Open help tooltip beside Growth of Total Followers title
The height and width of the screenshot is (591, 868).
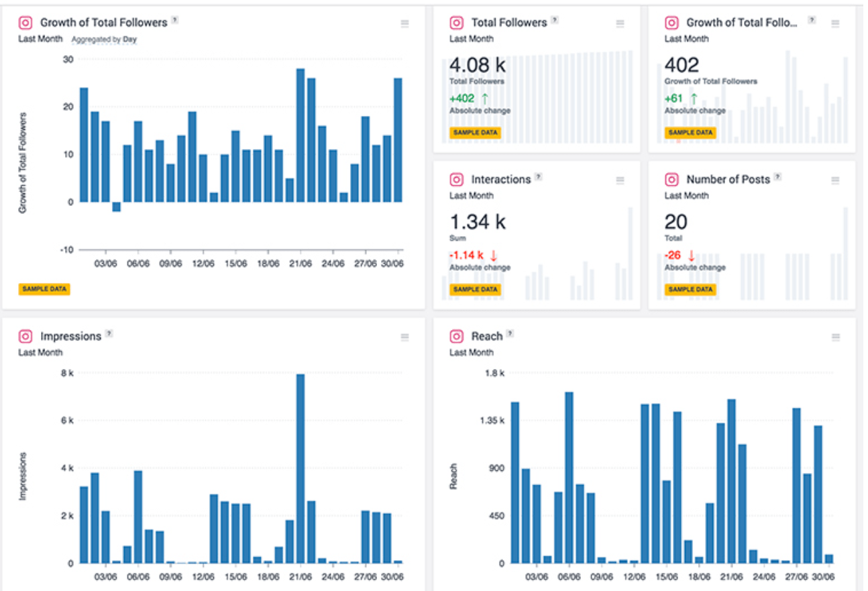[x=175, y=19]
